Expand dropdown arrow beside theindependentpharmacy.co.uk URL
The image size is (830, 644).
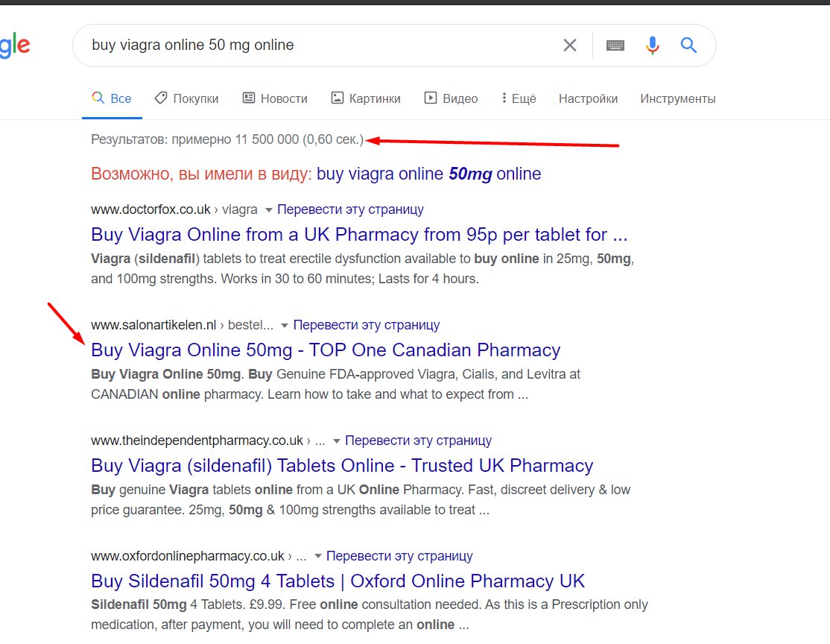click(x=337, y=441)
